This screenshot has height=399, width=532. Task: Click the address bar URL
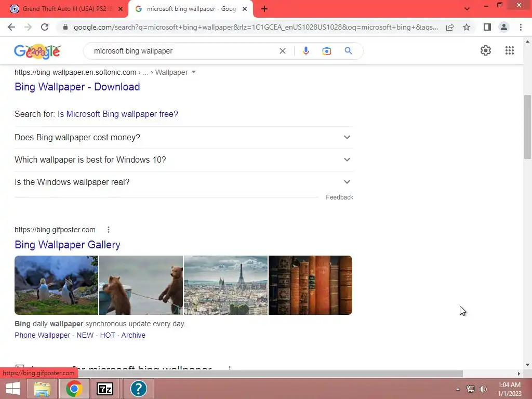point(256,27)
